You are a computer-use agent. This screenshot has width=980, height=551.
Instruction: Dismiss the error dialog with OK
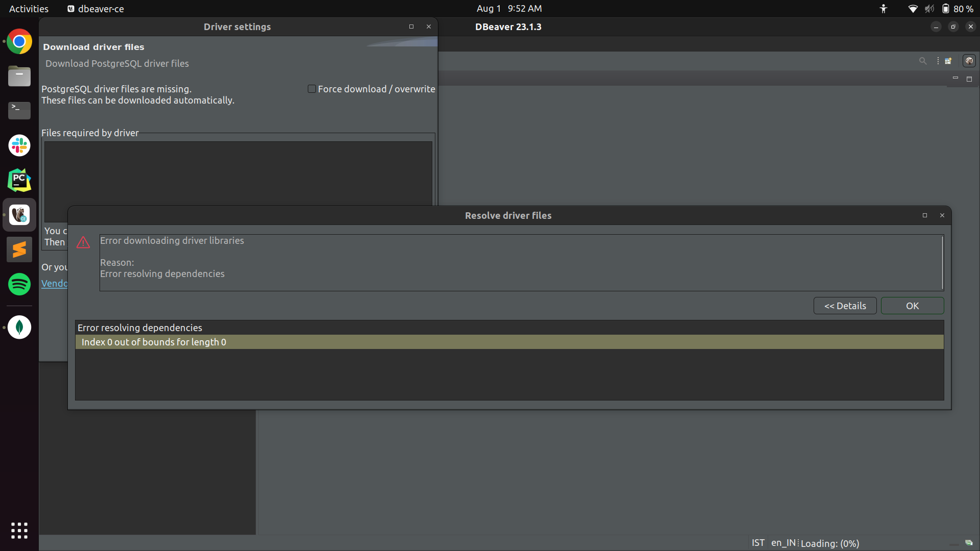[912, 306]
